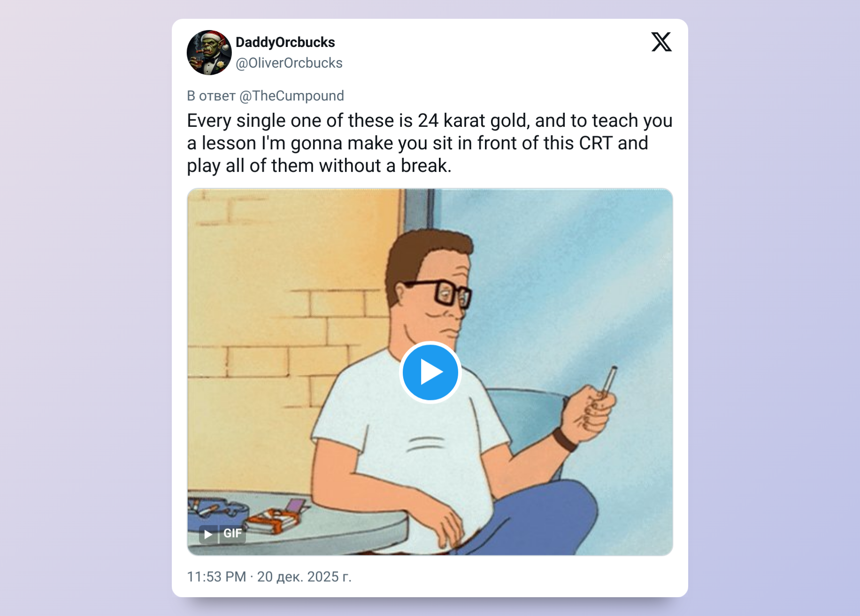Click small play icon beside GIF label
Screen dimensions: 860x616
click(208, 534)
